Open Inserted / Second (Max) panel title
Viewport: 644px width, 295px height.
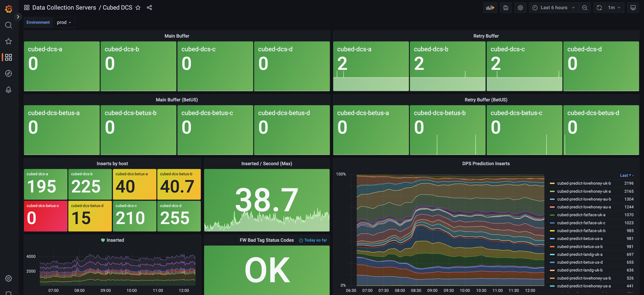pyautogui.click(x=266, y=163)
